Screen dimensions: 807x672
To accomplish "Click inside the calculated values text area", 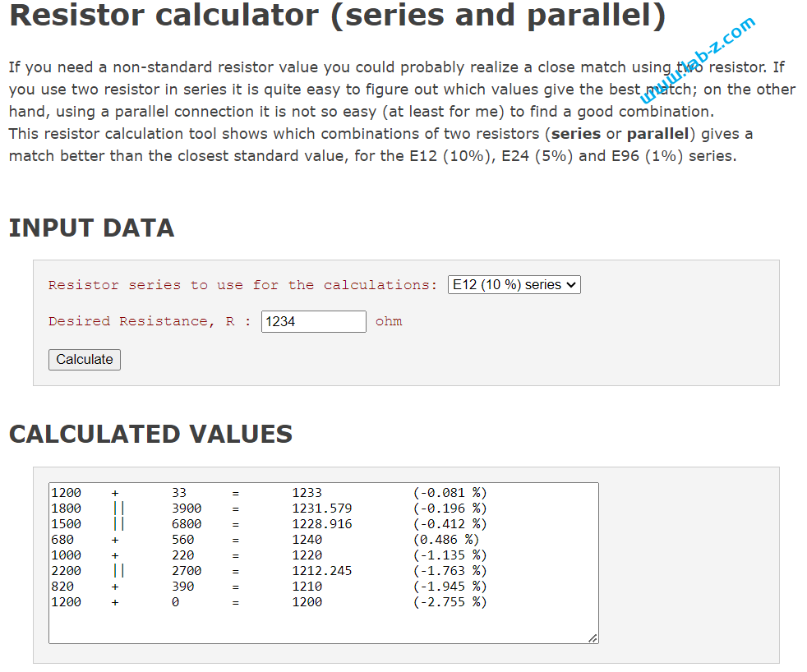I will click(323, 624).
